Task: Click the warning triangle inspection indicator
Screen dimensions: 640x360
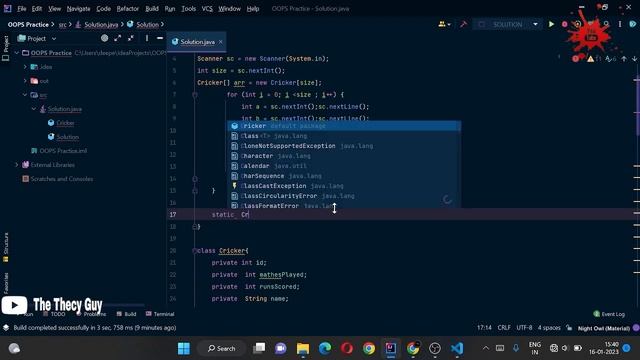Action: click(x=591, y=59)
